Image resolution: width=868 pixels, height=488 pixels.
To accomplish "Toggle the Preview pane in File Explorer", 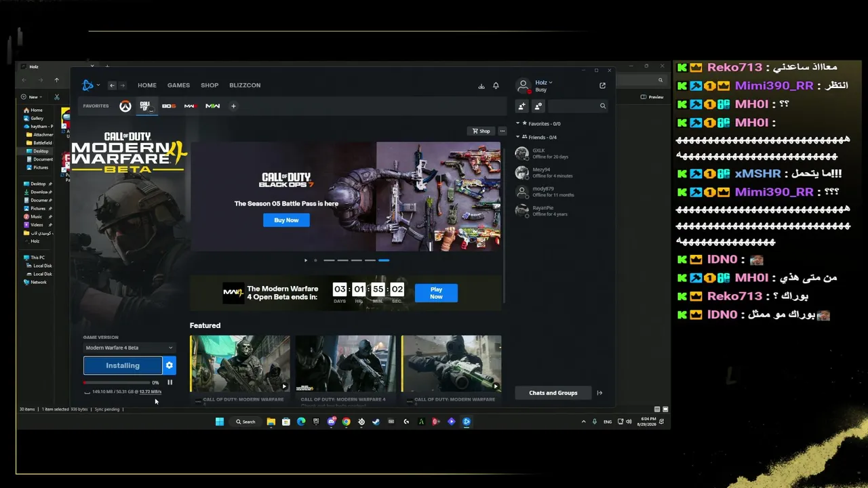I will tap(652, 97).
